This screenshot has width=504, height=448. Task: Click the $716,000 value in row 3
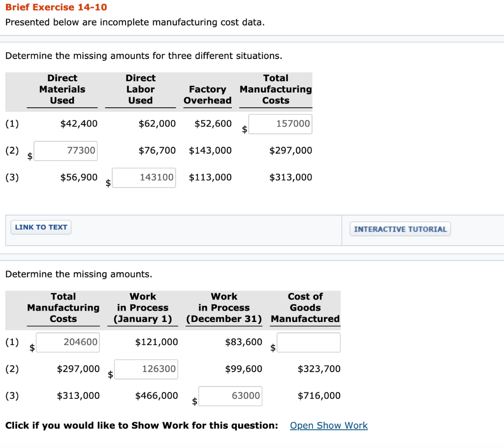tap(318, 395)
